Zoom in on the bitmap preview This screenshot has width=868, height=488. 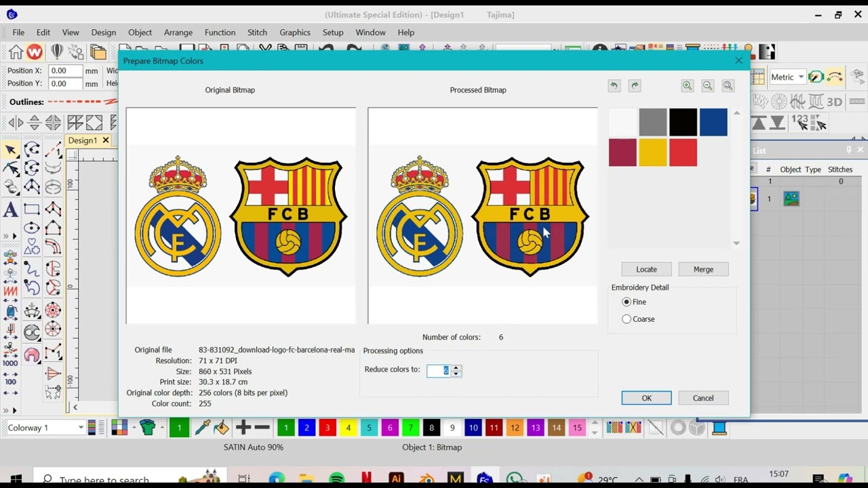click(x=687, y=85)
